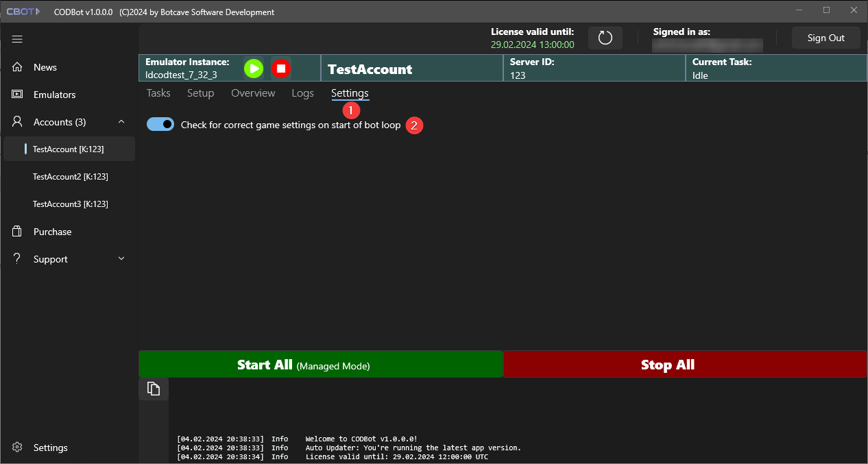
Task: Stop the emulator with red stop button
Action: tap(281, 69)
